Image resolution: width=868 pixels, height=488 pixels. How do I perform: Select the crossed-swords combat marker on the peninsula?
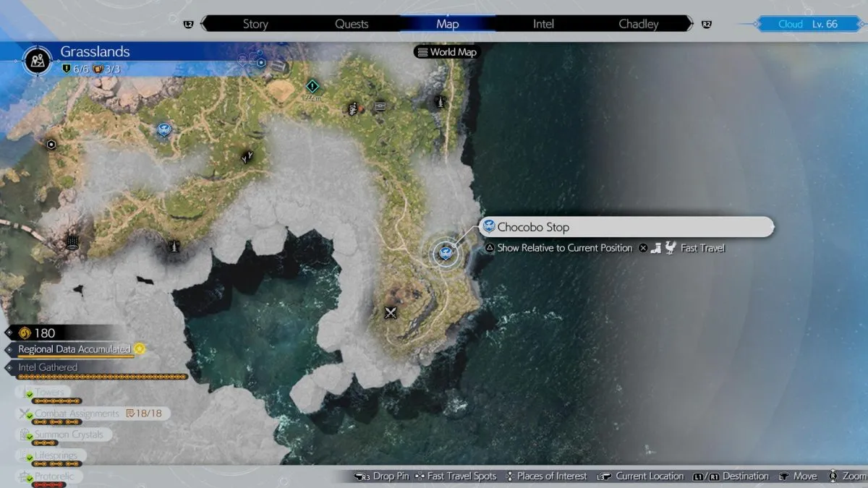click(391, 313)
